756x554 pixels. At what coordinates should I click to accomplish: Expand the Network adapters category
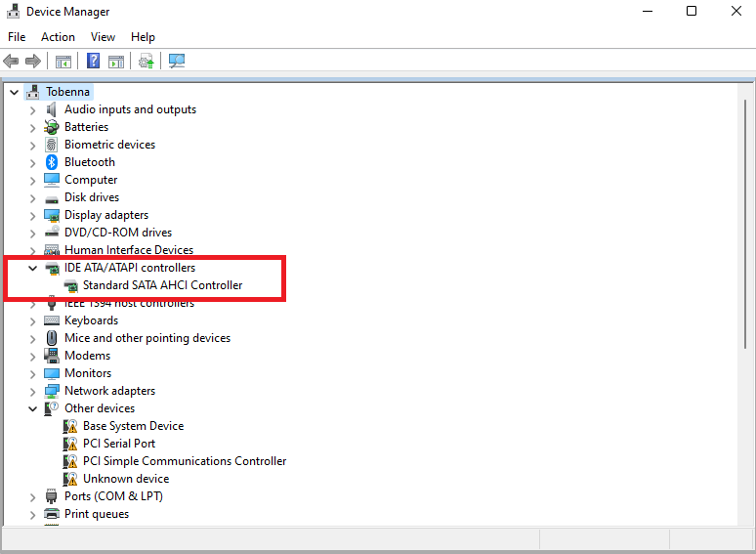[x=32, y=392]
